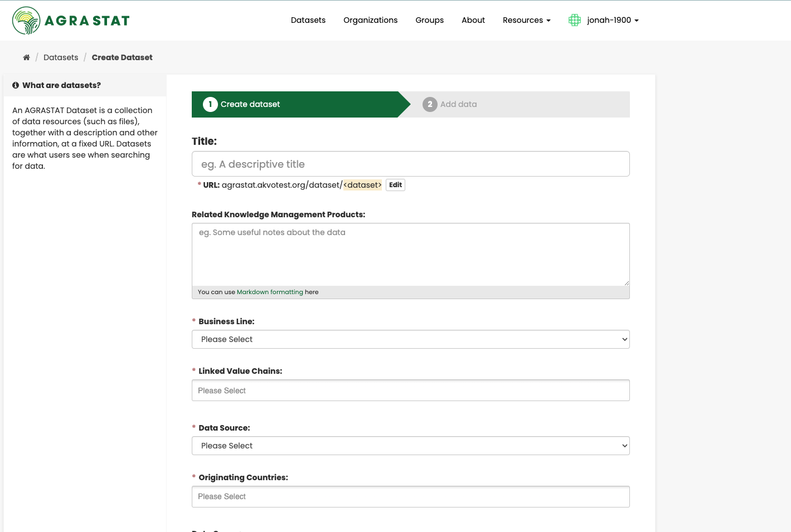Focus the Title input field

coord(411,164)
